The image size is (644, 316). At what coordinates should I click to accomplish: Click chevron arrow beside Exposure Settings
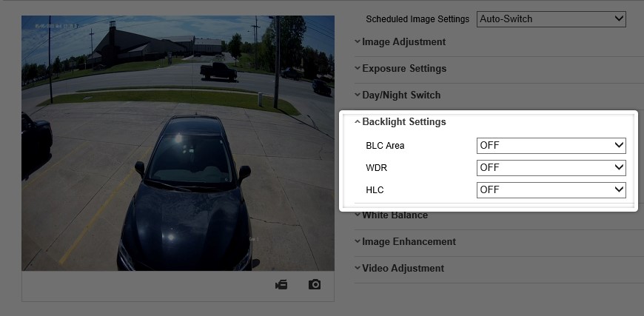point(358,69)
